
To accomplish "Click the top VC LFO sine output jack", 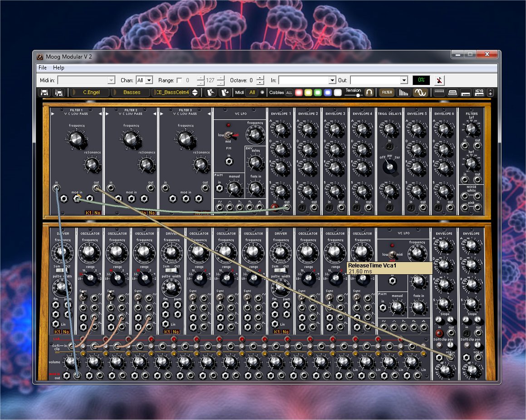I will point(220,207).
